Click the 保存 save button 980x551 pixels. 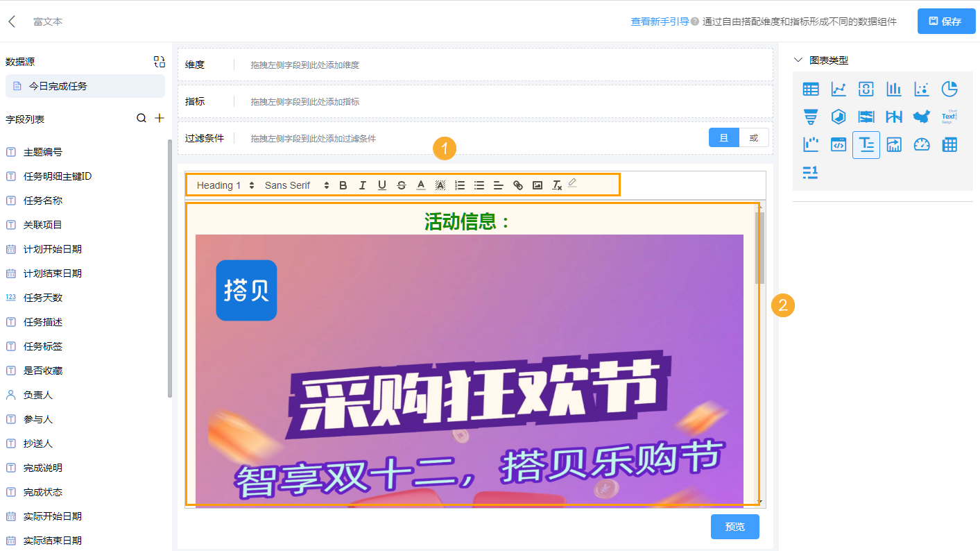pyautogui.click(x=946, y=22)
